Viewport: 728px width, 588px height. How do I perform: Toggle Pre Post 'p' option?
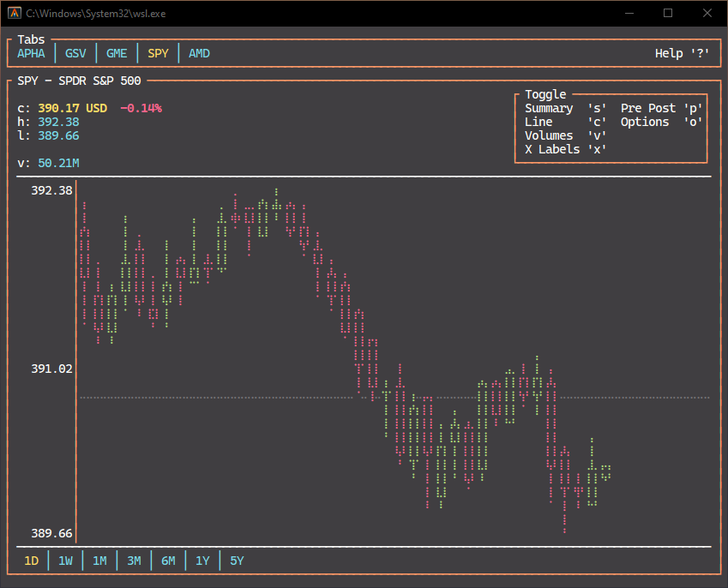pyautogui.click(x=662, y=108)
